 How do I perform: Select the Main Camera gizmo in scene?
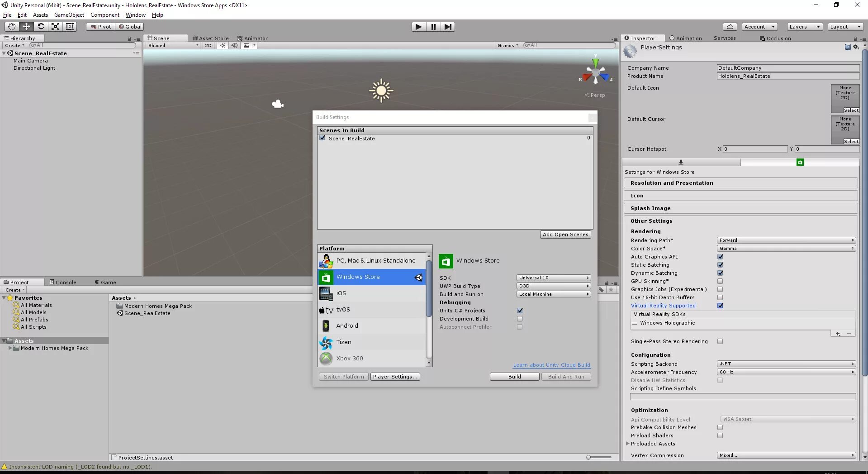(278, 104)
